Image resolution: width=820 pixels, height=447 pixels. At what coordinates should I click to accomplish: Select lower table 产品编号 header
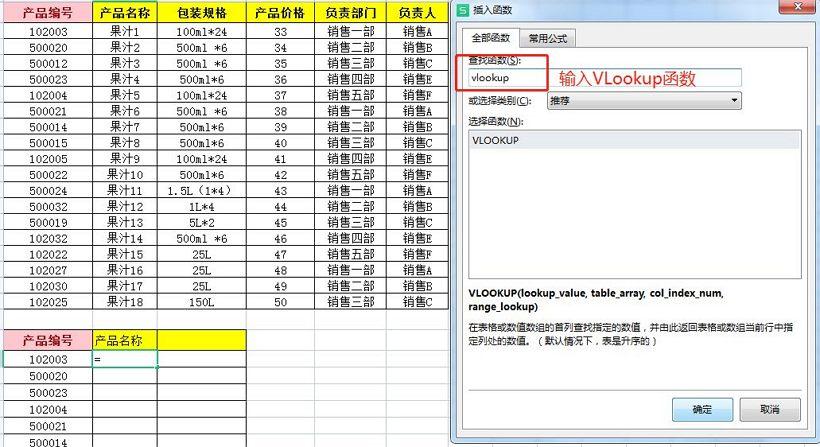point(48,340)
